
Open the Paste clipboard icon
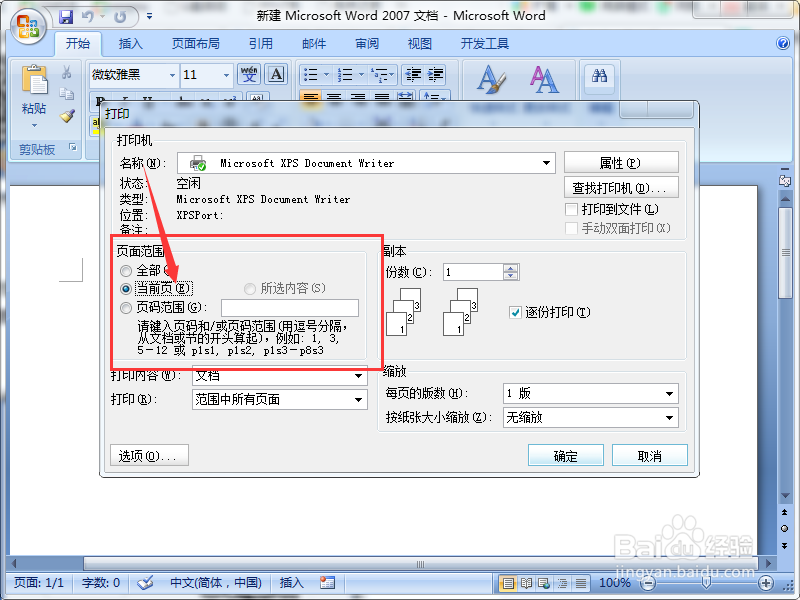point(34,79)
